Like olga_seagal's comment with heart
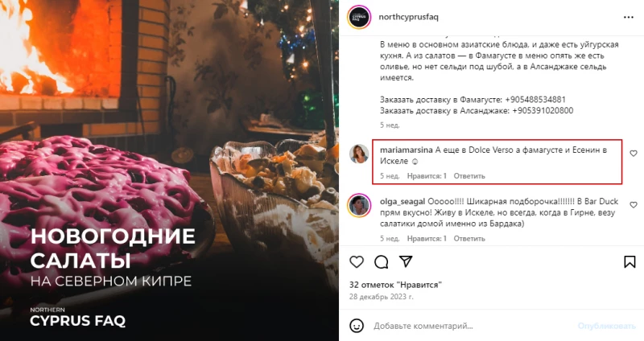 pos(634,205)
